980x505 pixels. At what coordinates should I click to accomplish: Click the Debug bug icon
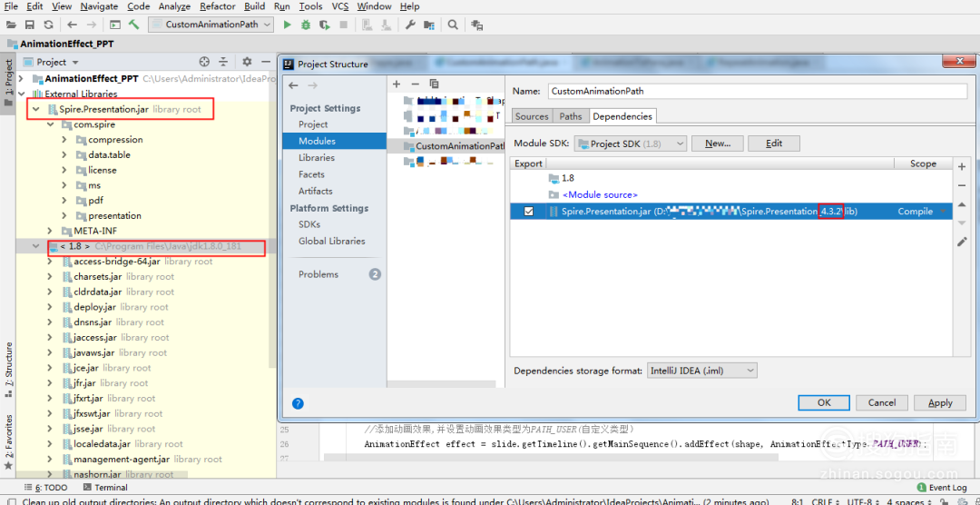[305, 25]
